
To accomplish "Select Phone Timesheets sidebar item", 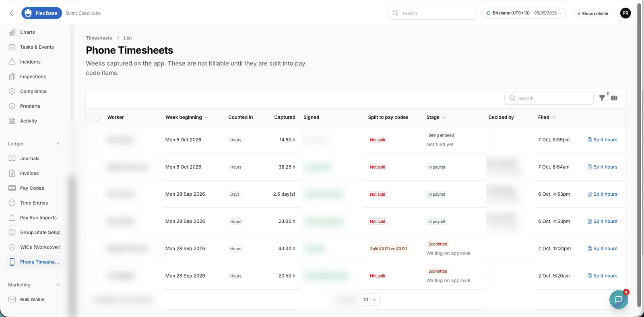I will (x=34, y=262).
